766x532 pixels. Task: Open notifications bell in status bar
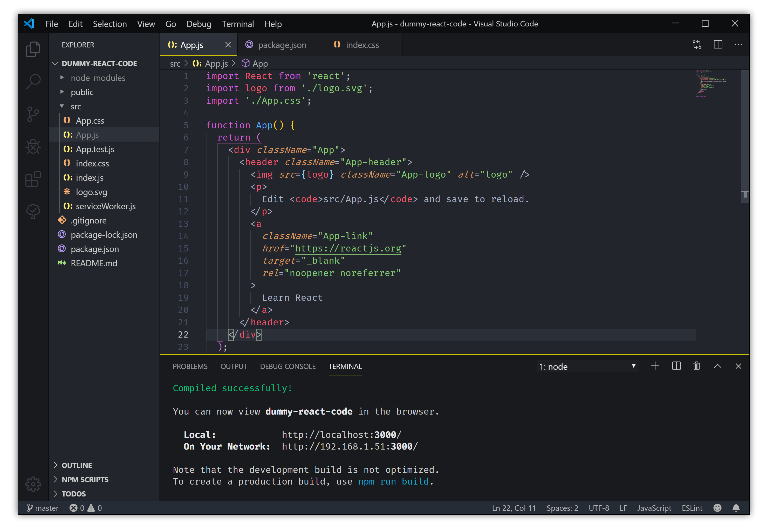(736, 508)
